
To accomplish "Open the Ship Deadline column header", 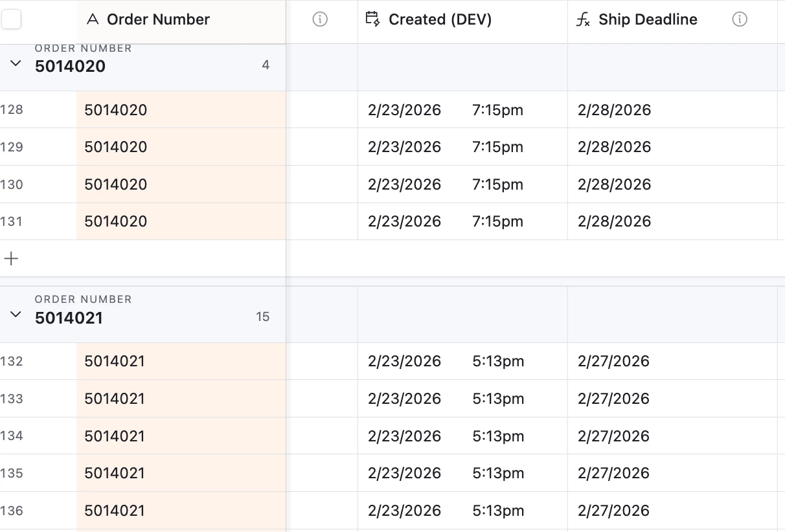I will coord(648,19).
